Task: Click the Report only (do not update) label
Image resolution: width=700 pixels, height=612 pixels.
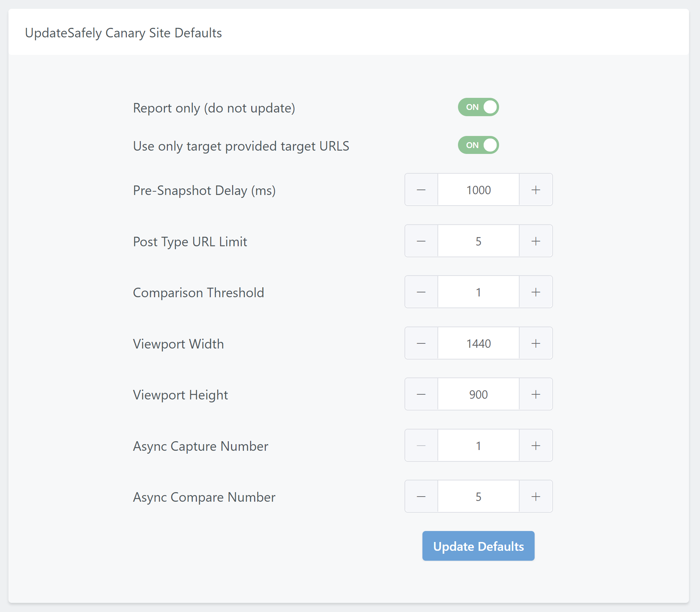Action: tap(214, 108)
